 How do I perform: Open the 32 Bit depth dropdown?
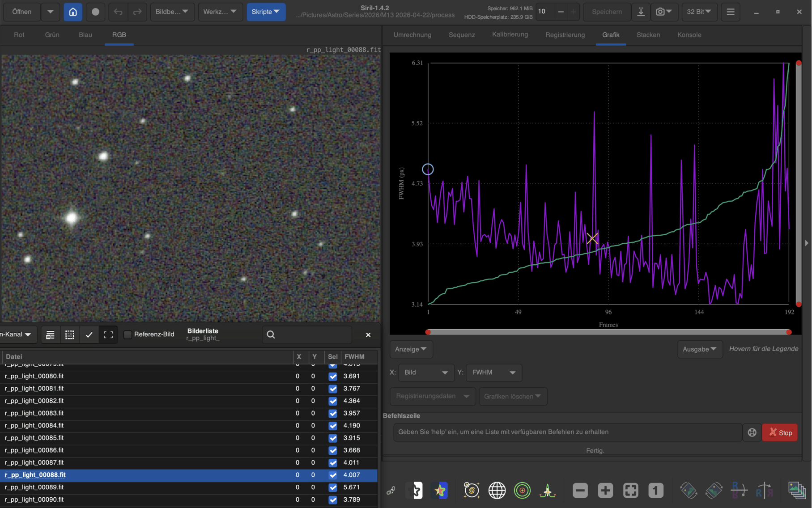[699, 12]
